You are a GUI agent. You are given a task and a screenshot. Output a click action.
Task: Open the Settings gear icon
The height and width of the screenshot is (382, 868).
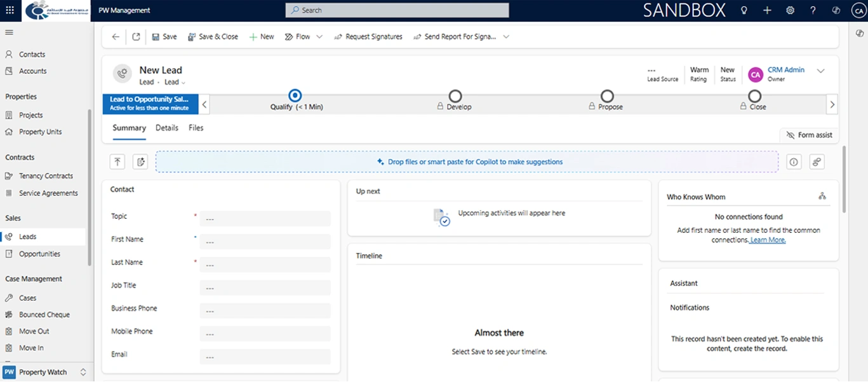tap(790, 10)
